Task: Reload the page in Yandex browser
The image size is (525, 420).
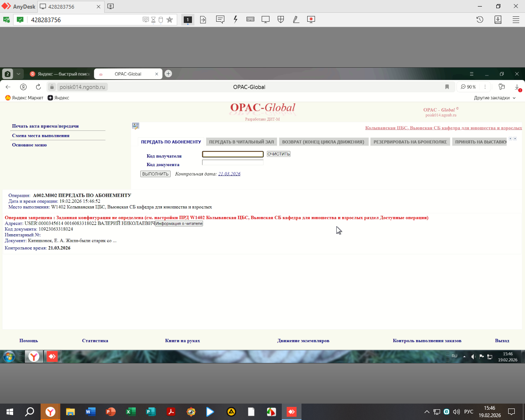Action: pos(38,87)
